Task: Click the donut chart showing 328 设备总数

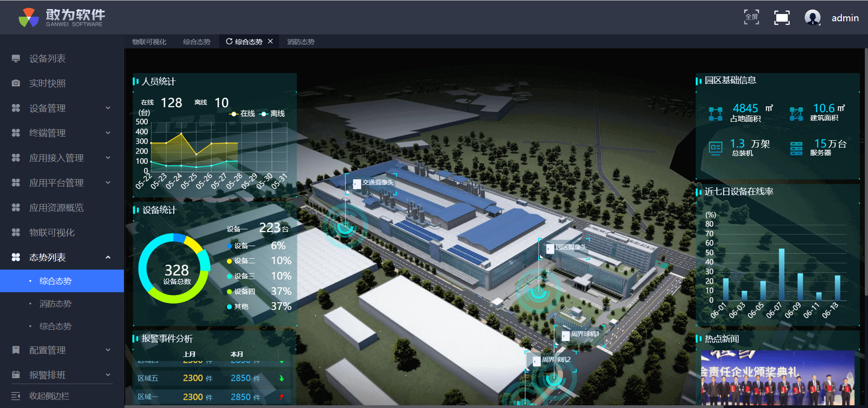Action: point(174,269)
